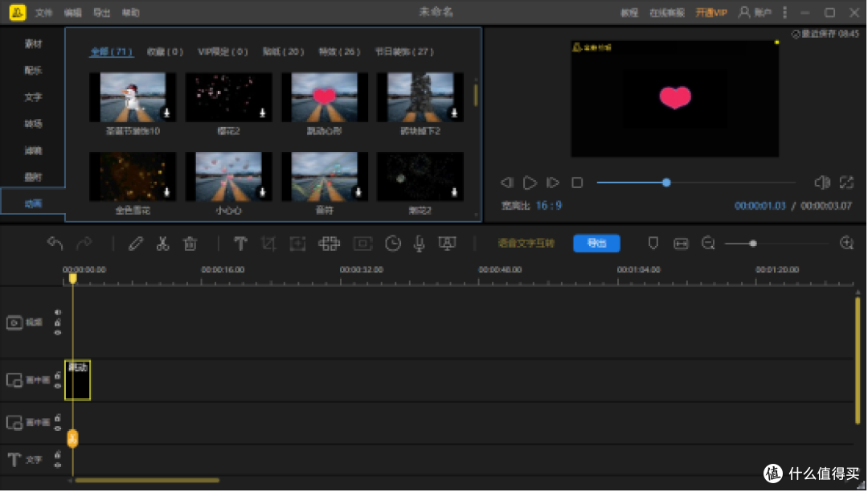Open the 16:9 aspect ratio selector
The height and width of the screenshot is (492, 868).
click(x=548, y=206)
